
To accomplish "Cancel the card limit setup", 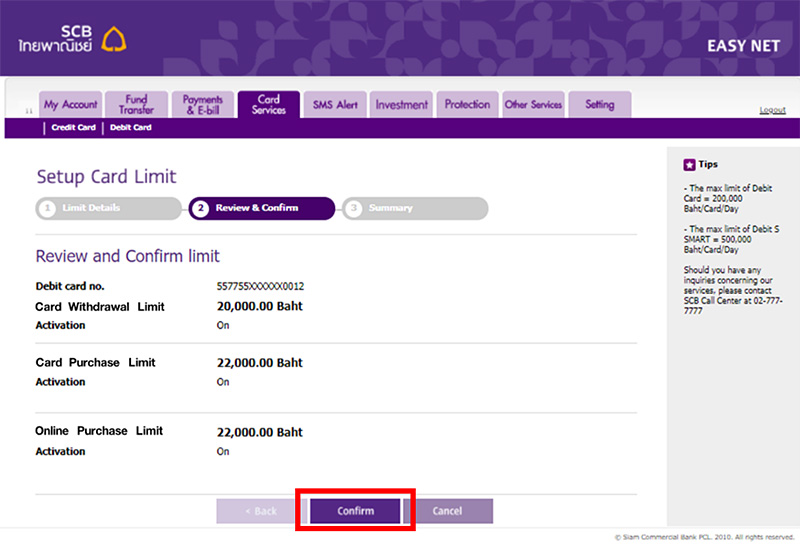I will coord(448,511).
